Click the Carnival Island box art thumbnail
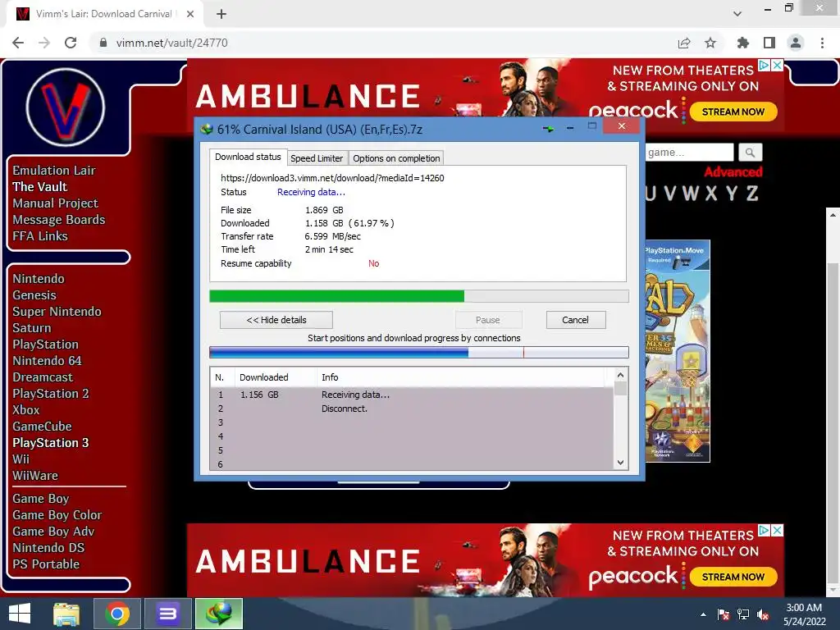This screenshot has width=840, height=630. 678,351
